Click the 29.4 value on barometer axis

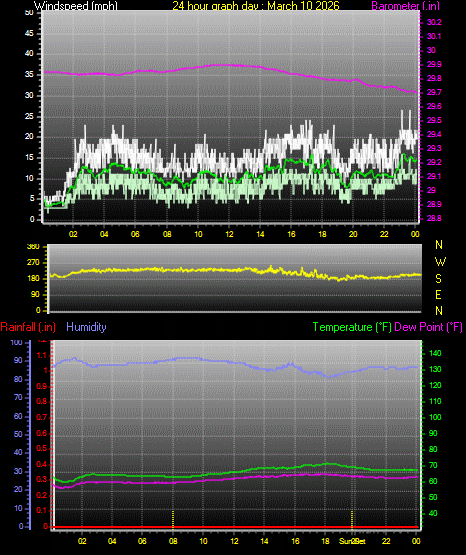click(x=434, y=135)
